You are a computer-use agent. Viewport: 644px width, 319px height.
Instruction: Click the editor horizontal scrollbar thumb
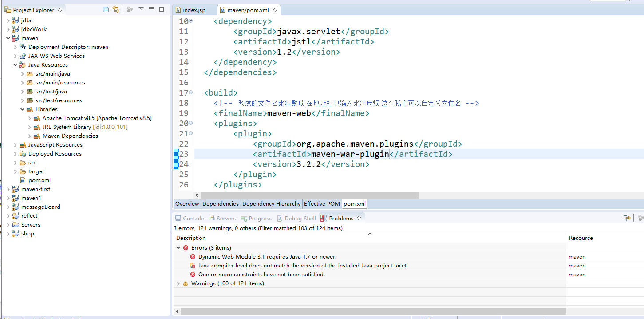309,195
